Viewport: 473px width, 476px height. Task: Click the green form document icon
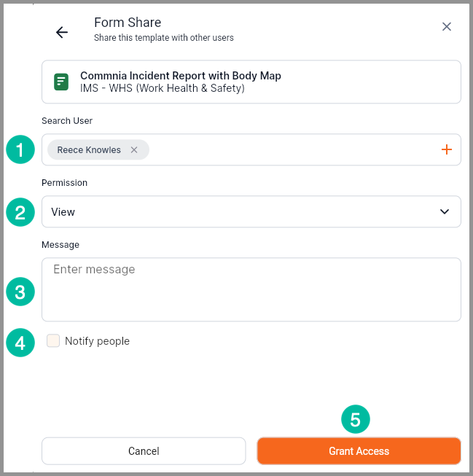click(x=62, y=82)
